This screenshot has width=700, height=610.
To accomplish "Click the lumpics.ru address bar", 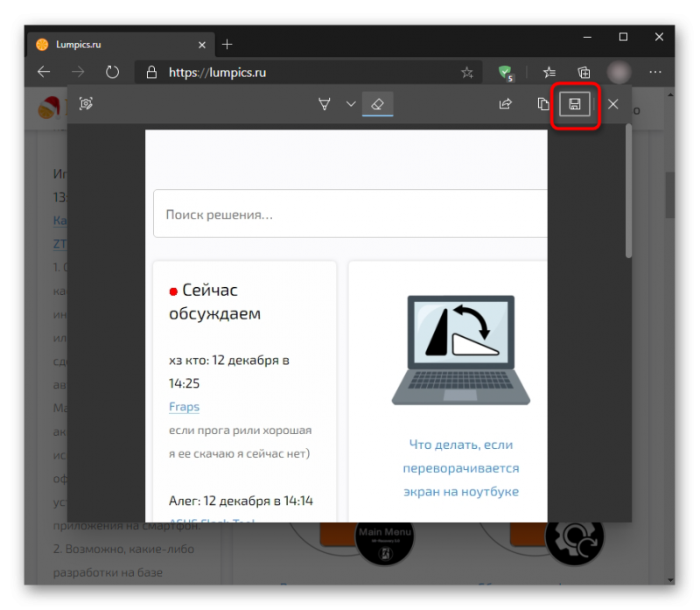I will coord(308,73).
